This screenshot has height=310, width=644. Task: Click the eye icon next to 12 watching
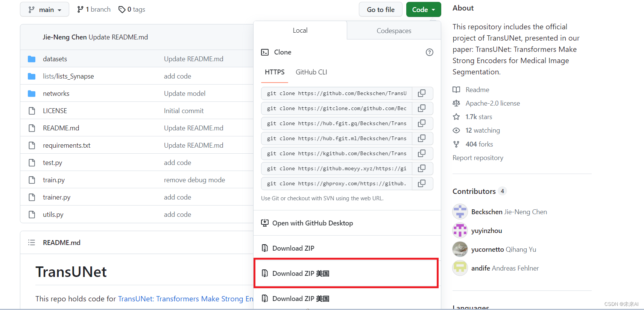tap(456, 130)
